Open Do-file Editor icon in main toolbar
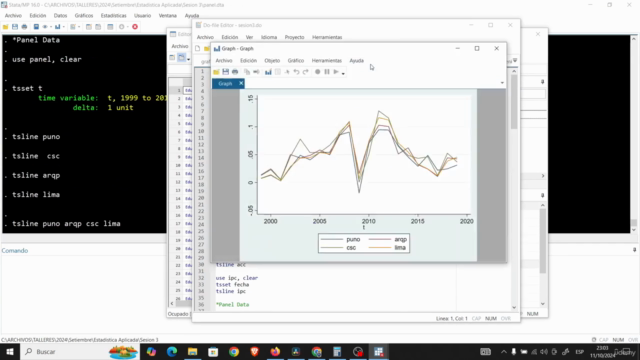Image resolution: width=640 pixels, height=360 pixels. 73,27
